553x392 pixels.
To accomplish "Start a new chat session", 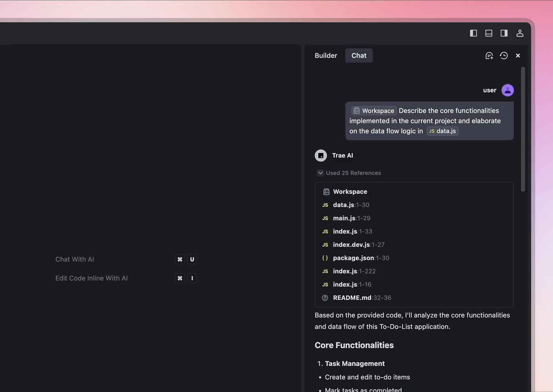I will (489, 56).
